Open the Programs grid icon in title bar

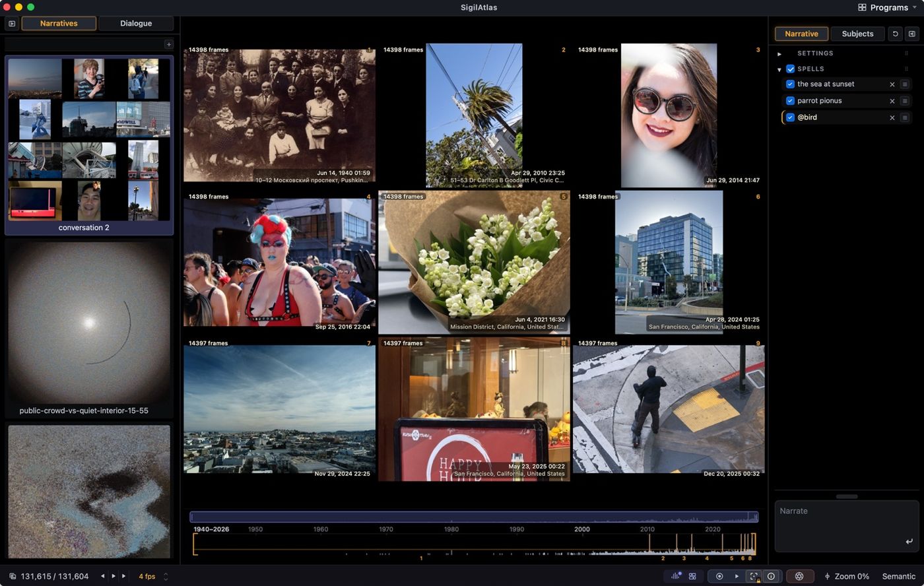(x=862, y=7)
